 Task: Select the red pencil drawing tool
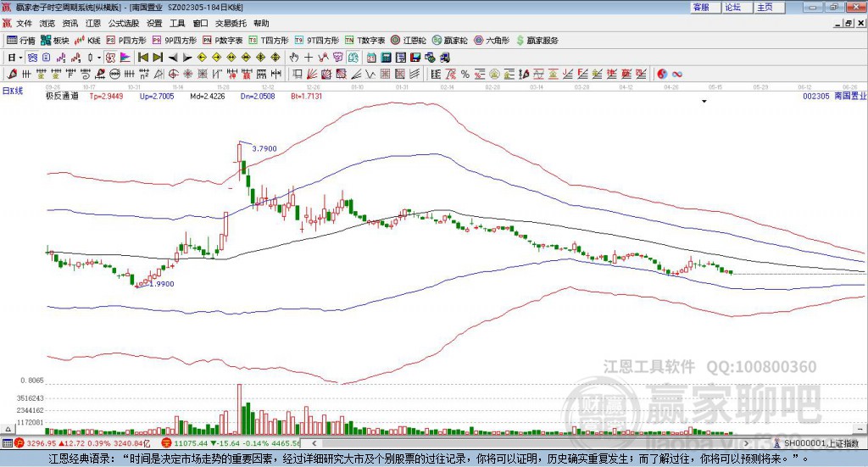click(12, 74)
